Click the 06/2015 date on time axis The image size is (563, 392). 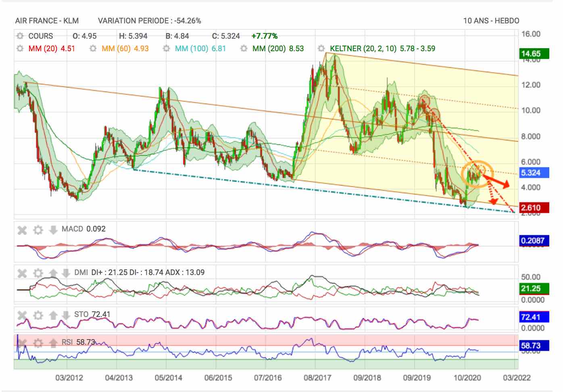click(x=218, y=378)
